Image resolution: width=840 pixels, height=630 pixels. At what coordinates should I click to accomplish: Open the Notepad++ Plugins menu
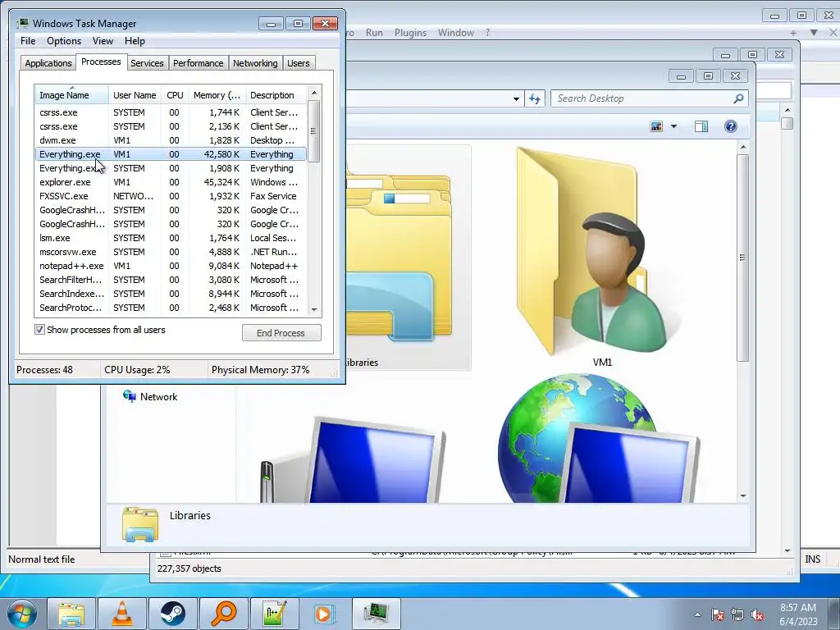(410, 33)
